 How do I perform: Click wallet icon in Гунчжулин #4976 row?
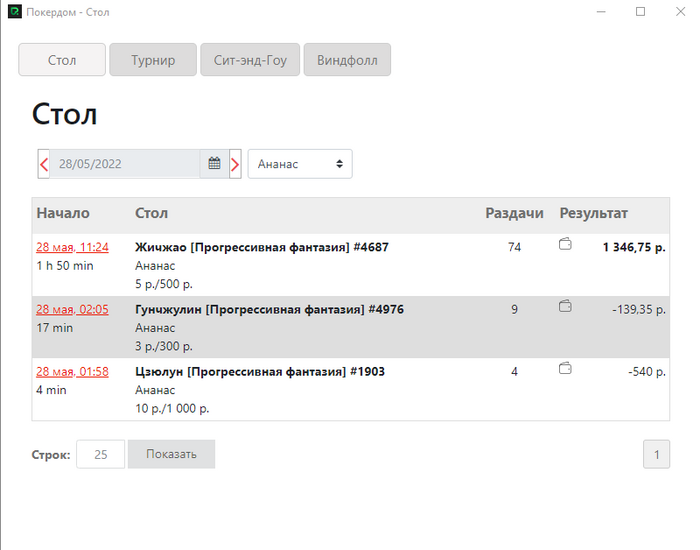coord(565,307)
